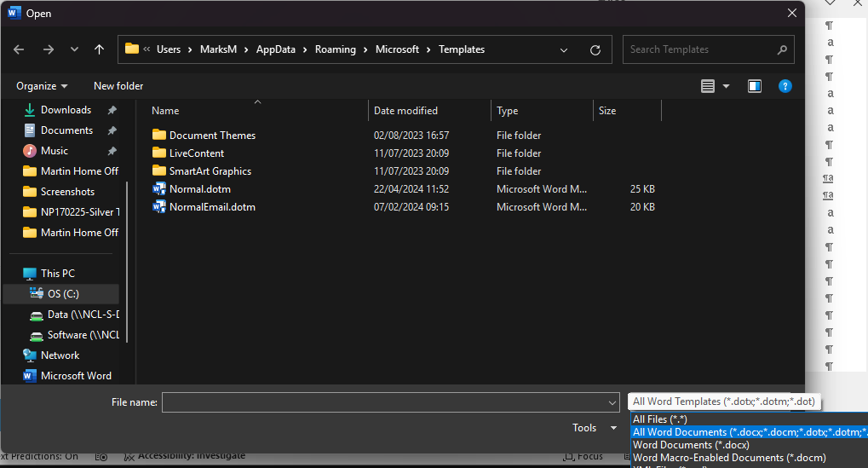Select the SmartArt Graphics folder
The image size is (868, 468).
(210, 171)
